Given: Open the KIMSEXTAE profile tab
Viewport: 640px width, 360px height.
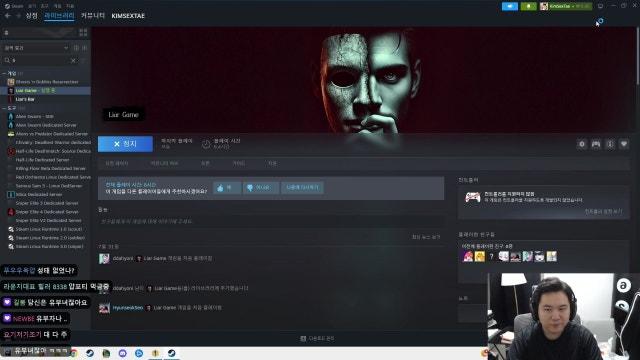Looking at the screenshot, I should (x=128, y=16).
